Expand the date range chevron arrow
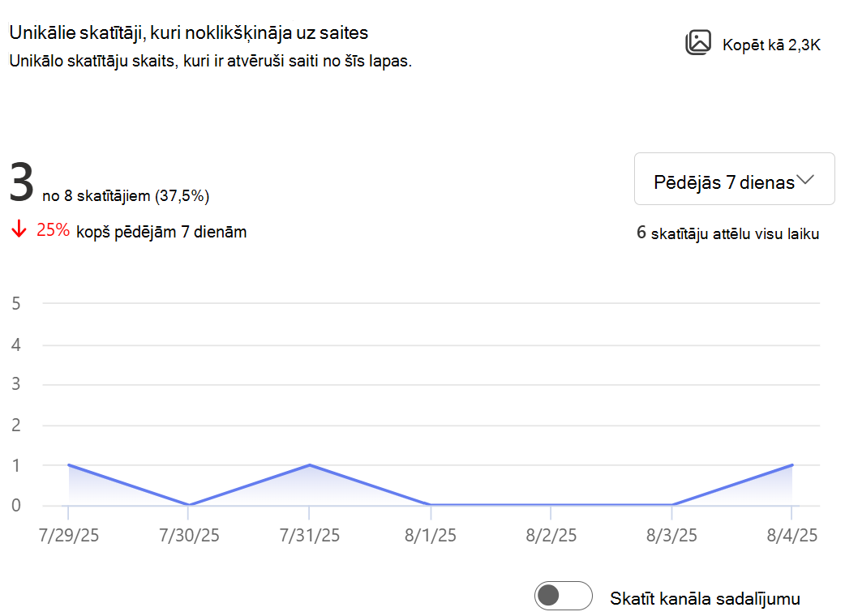 (805, 180)
